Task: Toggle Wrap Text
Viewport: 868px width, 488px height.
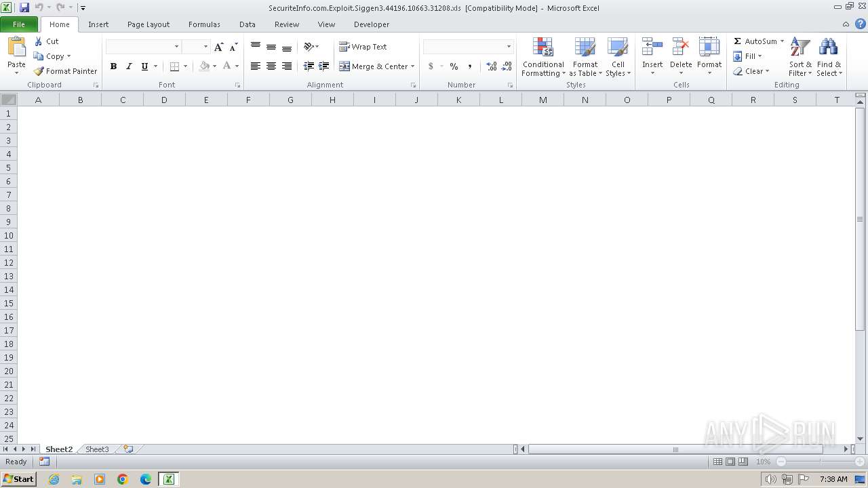Action: tap(363, 47)
